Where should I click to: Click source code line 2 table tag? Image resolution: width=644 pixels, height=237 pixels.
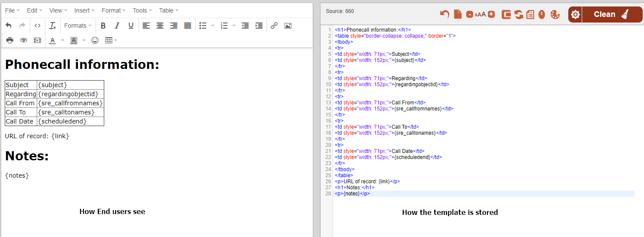[395, 36]
